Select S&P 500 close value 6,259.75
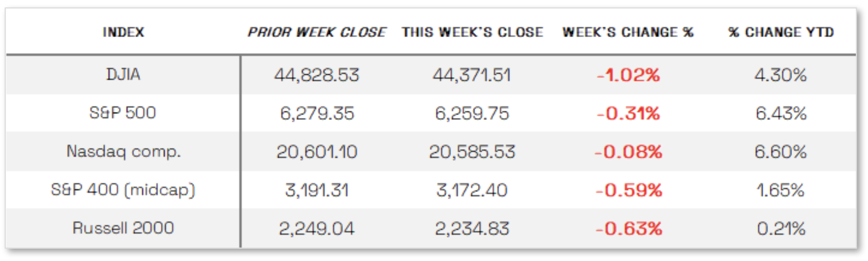Viewport: 868px width, 261px height. point(472,113)
